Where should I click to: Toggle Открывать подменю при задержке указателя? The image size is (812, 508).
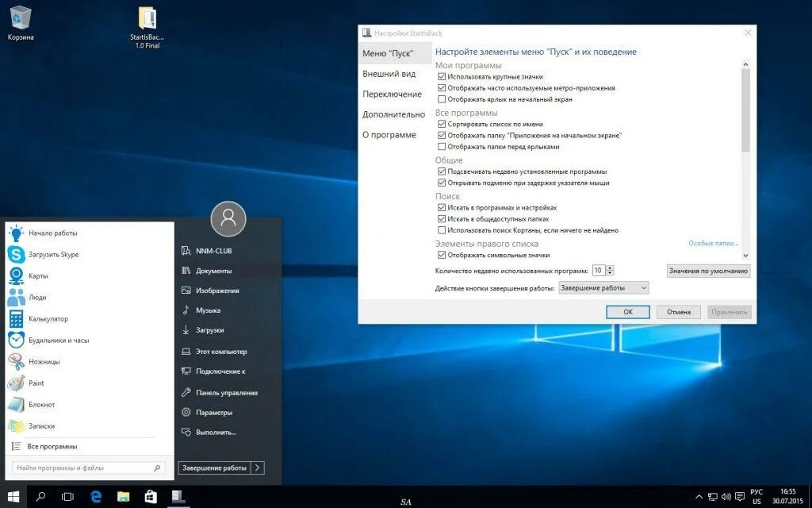(x=442, y=183)
